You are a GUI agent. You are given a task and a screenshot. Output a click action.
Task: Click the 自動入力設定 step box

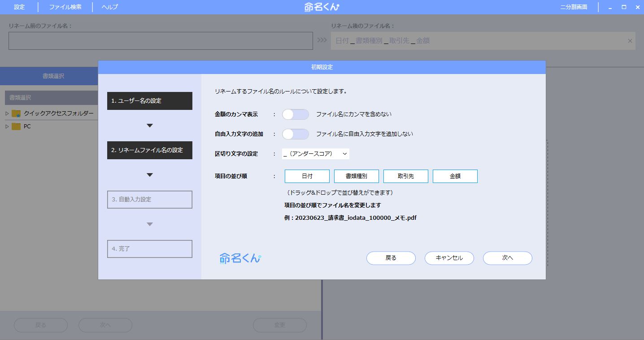[149, 199]
